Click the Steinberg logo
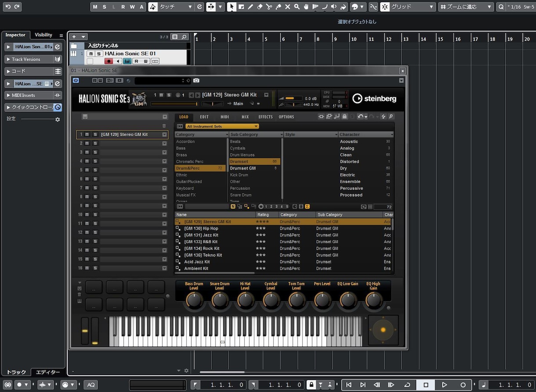This screenshot has height=392, width=536. coord(374,99)
